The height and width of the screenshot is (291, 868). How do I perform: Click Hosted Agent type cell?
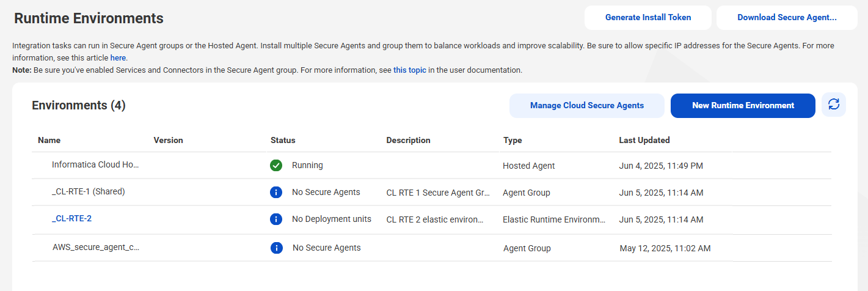pos(529,166)
